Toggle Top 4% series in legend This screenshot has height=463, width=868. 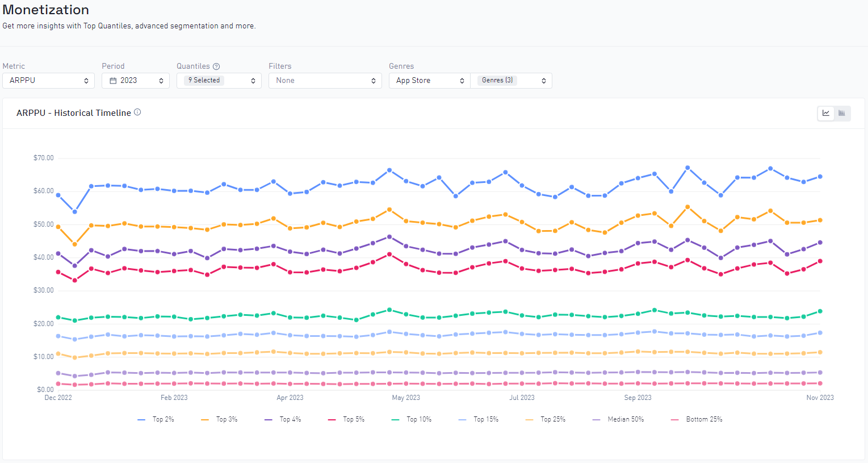point(283,419)
